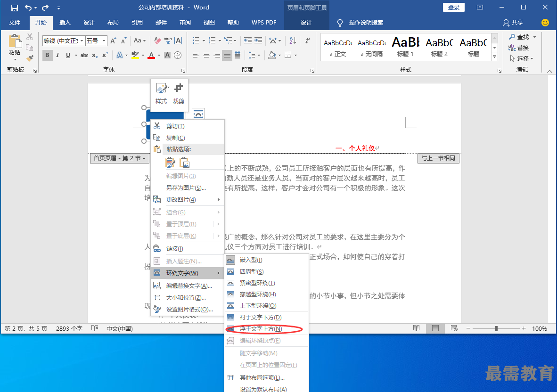Toggle subscript formatting
Image resolution: width=557 pixels, height=392 pixels.
click(x=95, y=55)
